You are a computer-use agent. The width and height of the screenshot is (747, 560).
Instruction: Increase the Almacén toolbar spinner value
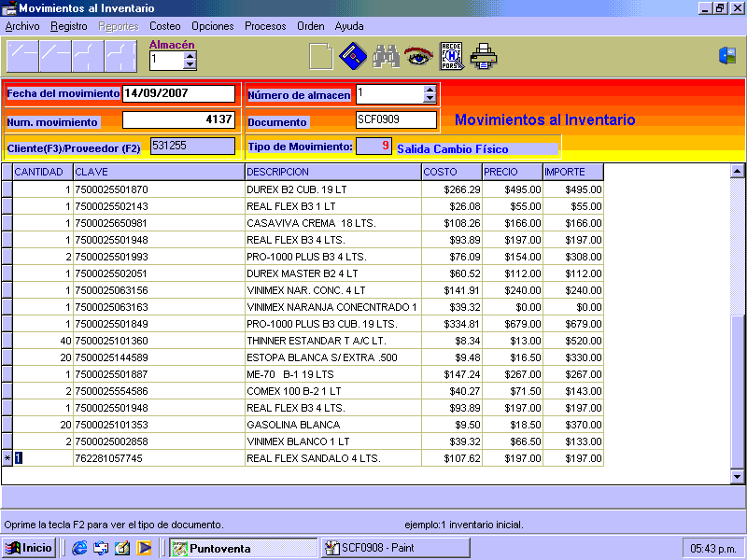[190, 56]
